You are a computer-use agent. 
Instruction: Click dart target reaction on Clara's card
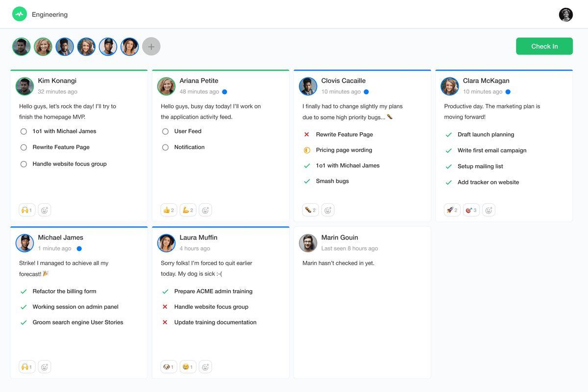pyautogui.click(x=471, y=210)
